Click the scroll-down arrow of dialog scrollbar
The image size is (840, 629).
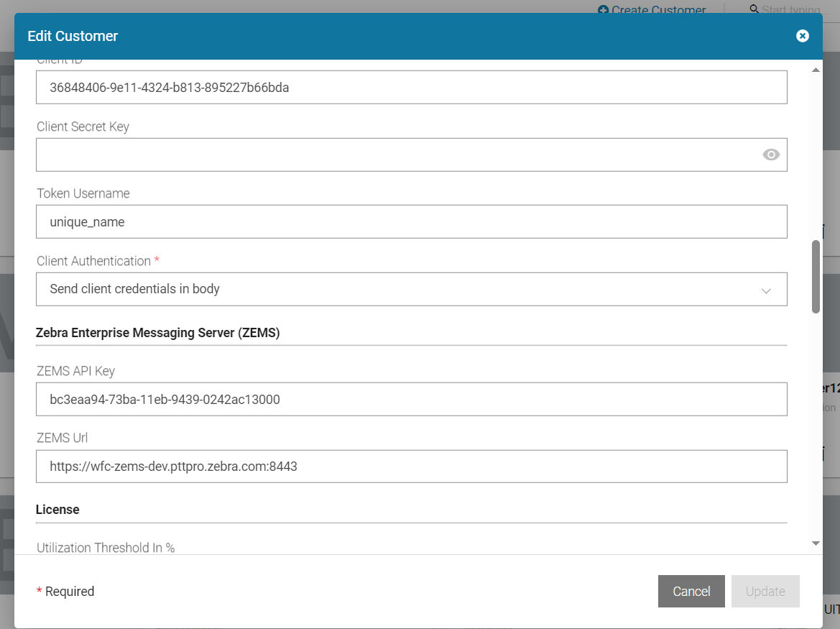[x=816, y=543]
